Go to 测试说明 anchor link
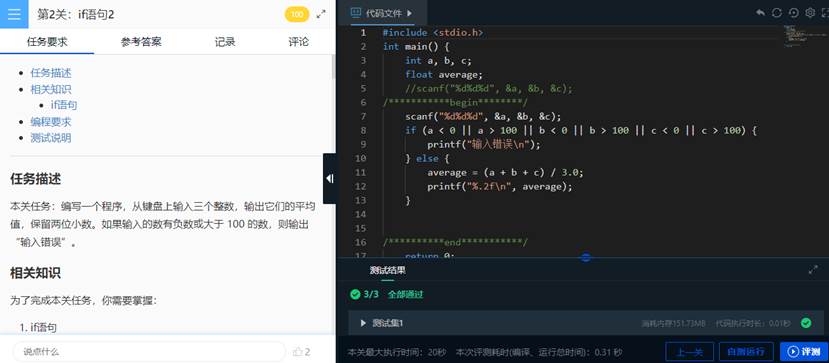This screenshot has height=363, width=829. point(51,138)
